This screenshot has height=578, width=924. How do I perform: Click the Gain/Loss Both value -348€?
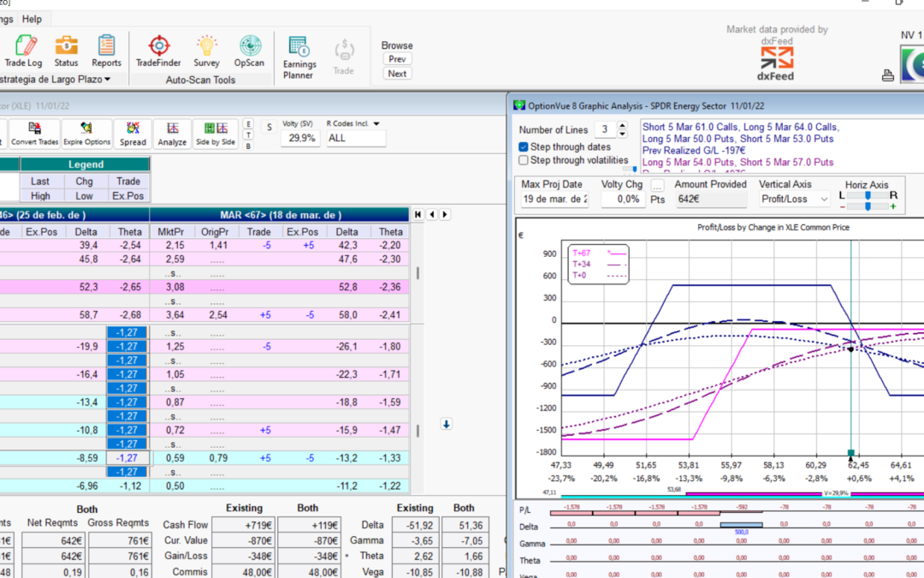click(308, 557)
